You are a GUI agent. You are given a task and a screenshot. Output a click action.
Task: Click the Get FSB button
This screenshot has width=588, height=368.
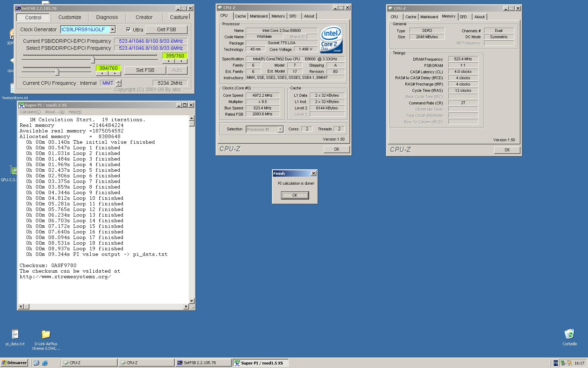166,29
